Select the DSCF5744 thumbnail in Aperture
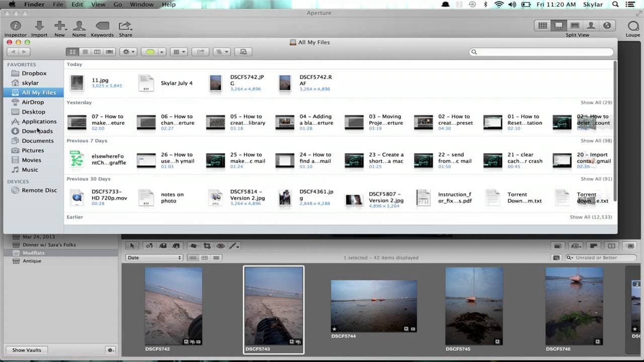The height and width of the screenshot is (362, 644). point(374,306)
